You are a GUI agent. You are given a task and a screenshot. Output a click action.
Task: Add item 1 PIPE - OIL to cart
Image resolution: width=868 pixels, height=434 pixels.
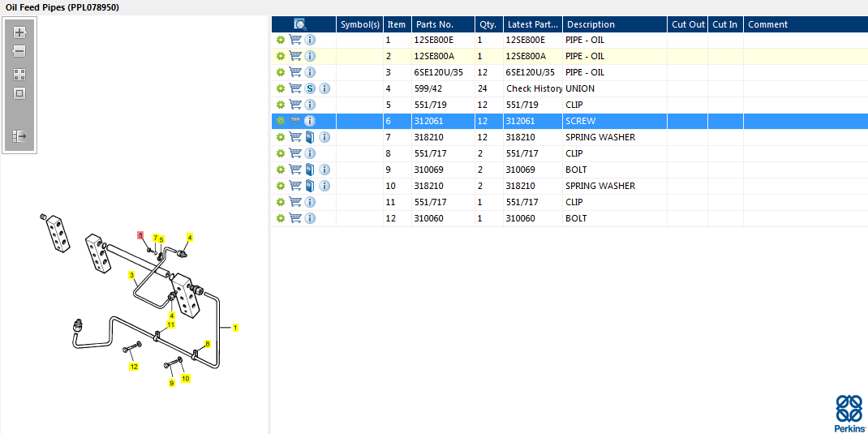tap(295, 40)
